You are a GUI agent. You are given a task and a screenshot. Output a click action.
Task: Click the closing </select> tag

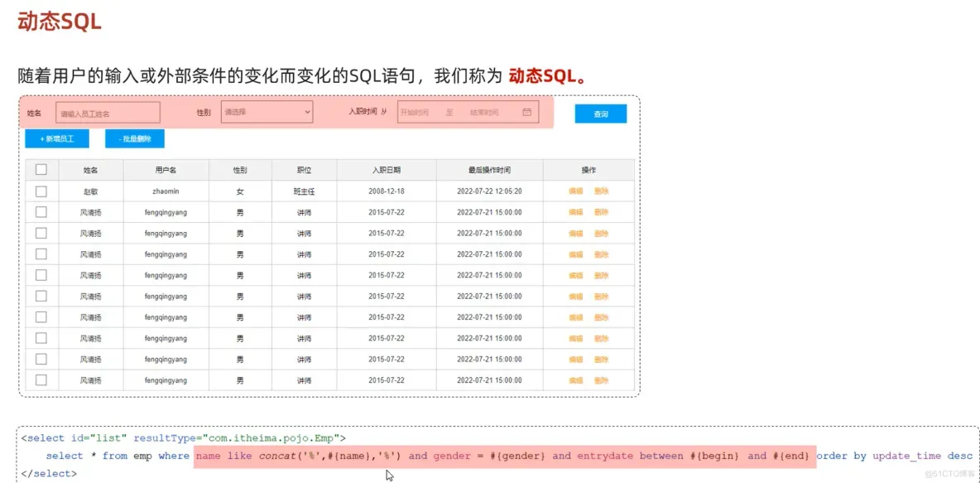(x=49, y=474)
